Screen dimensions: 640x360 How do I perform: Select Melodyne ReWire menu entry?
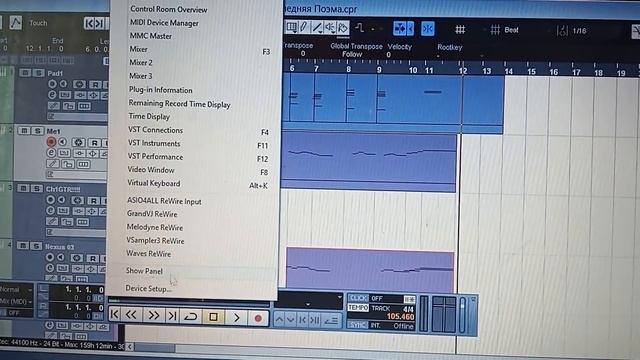pos(155,227)
